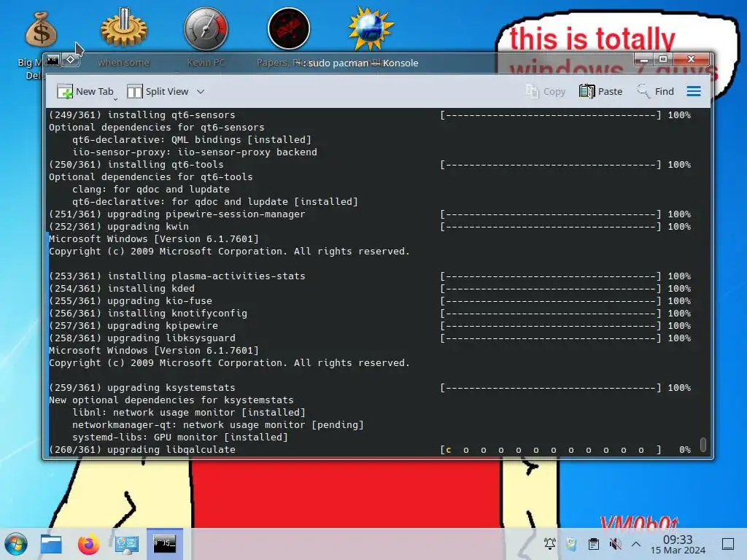Toggle the window pin diamond button
The width and height of the screenshot is (747, 560).
pyautogui.click(x=71, y=60)
